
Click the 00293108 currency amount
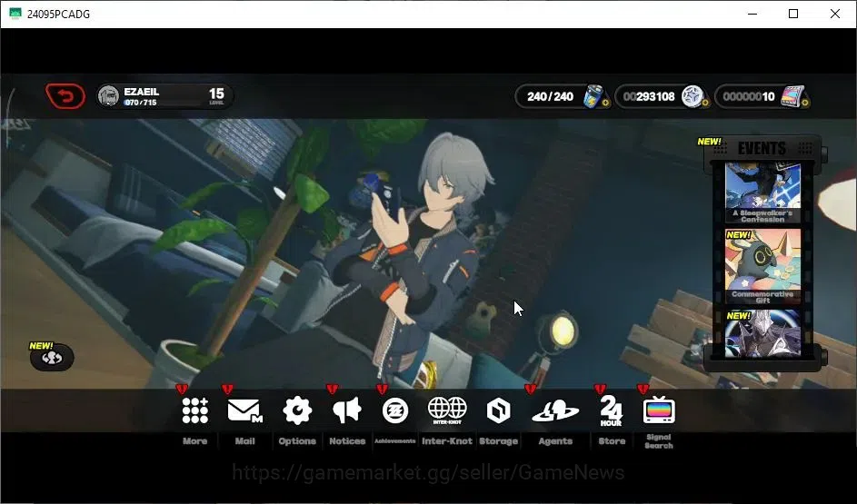tap(649, 96)
